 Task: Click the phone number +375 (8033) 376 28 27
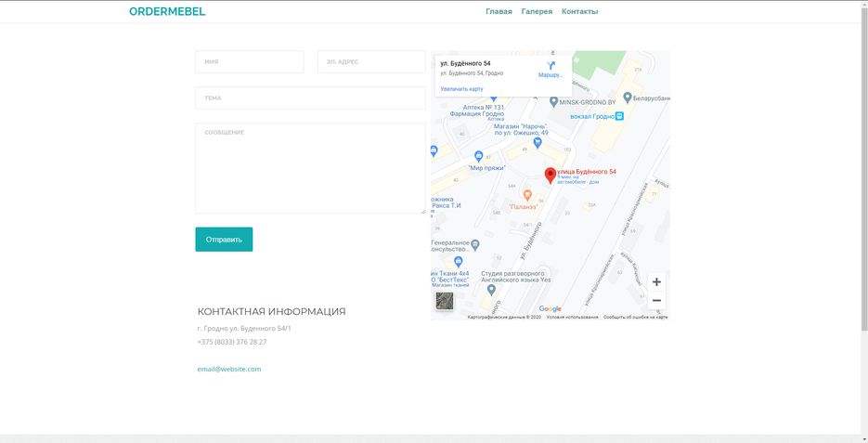click(x=232, y=342)
